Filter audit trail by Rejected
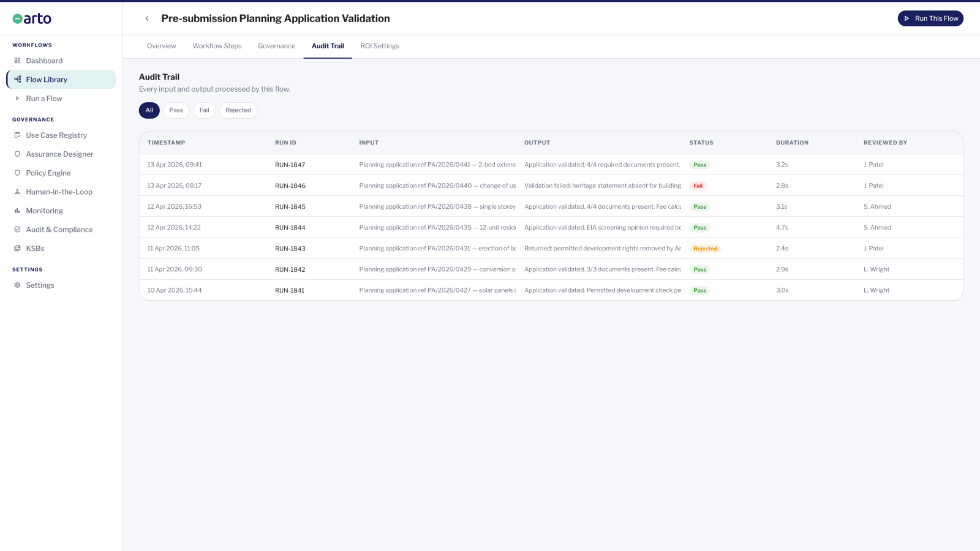 (x=238, y=110)
